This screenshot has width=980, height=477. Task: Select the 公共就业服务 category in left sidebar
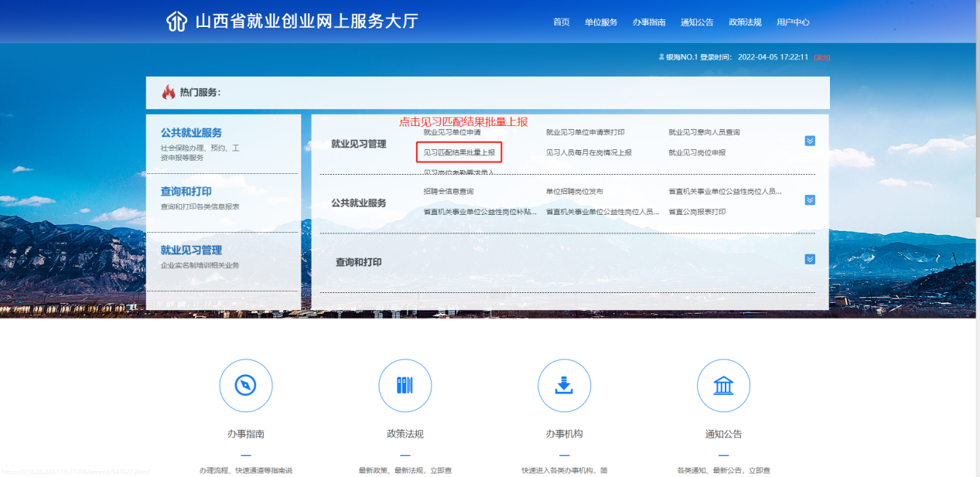[x=191, y=133]
